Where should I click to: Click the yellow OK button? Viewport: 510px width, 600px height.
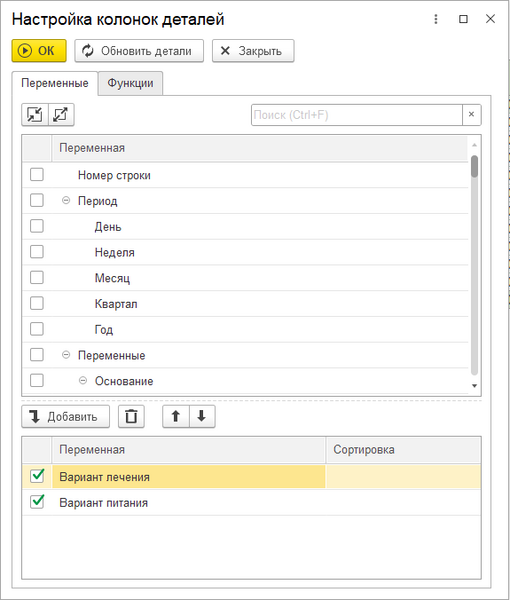[x=39, y=51]
